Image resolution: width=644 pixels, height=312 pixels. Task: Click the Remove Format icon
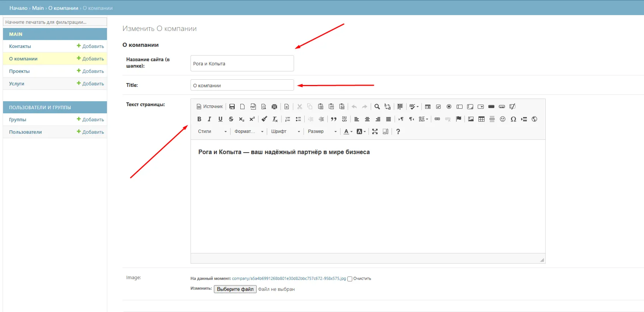point(275,119)
